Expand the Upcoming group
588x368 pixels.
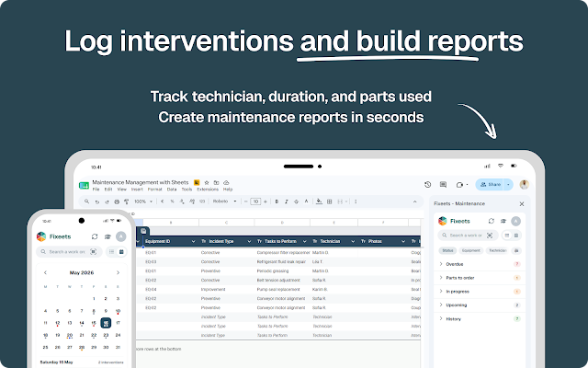pos(480,305)
